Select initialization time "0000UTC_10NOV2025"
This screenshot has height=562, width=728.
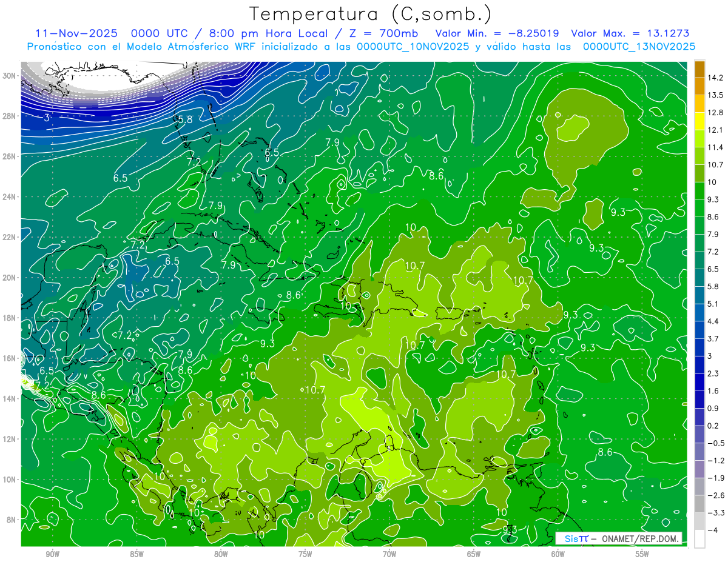[413, 47]
